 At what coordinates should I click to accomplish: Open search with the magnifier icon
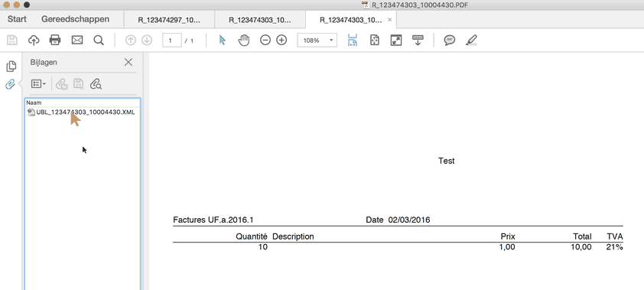click(x=99, y=40)
